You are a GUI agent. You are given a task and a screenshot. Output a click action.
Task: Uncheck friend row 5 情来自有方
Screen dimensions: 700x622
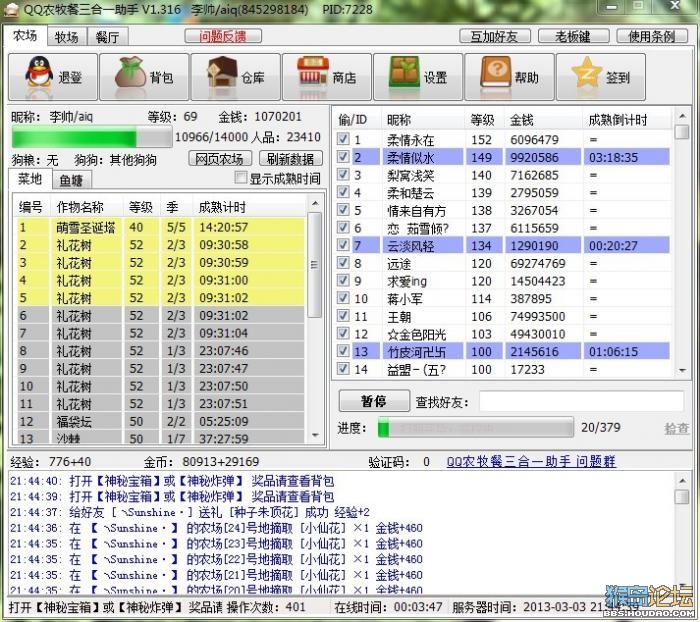click(x=343, y=209)
